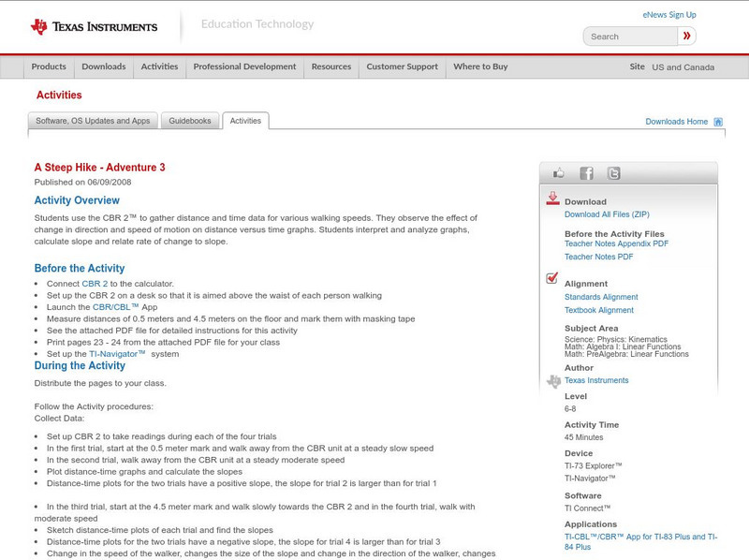Viewport: 749px width, 560px height.
Task: Focus the Search input field
Action: (x=630, y=37)
